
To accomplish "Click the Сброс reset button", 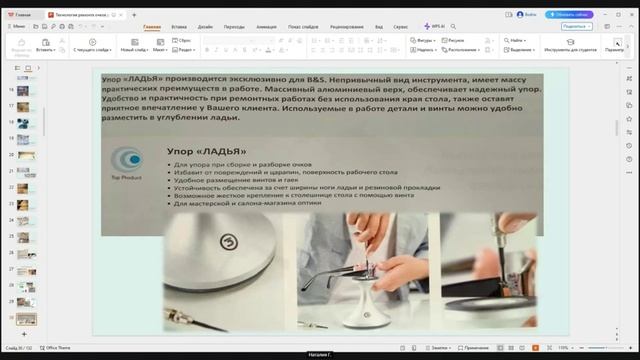I will (x=182, y=40).
